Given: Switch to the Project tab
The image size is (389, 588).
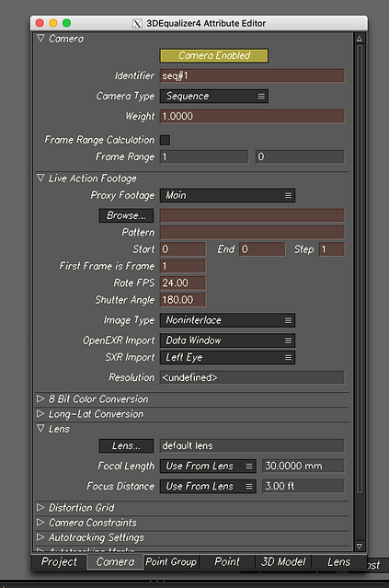Looking at the screenshot, I should 59,561.
